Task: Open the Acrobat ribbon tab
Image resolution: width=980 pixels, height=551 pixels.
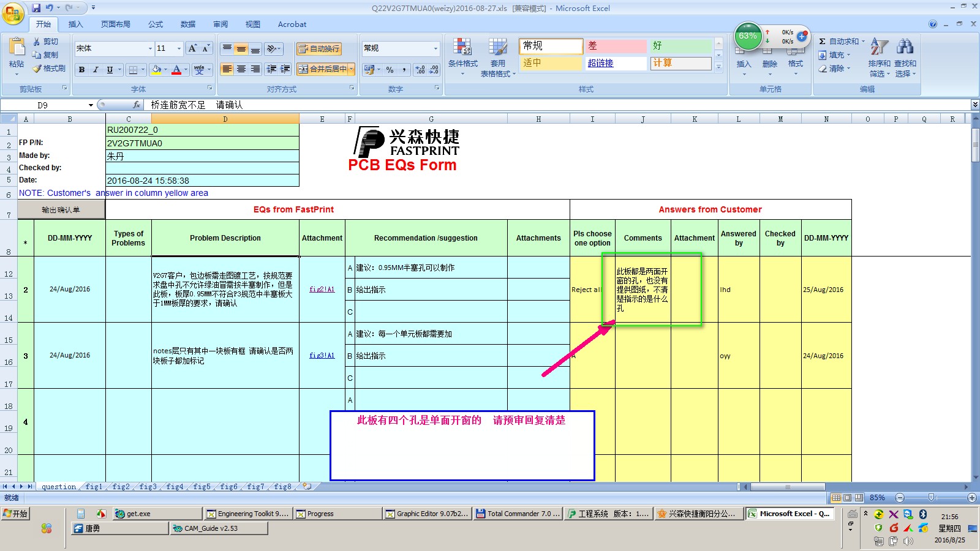Action: coord(292,24)
